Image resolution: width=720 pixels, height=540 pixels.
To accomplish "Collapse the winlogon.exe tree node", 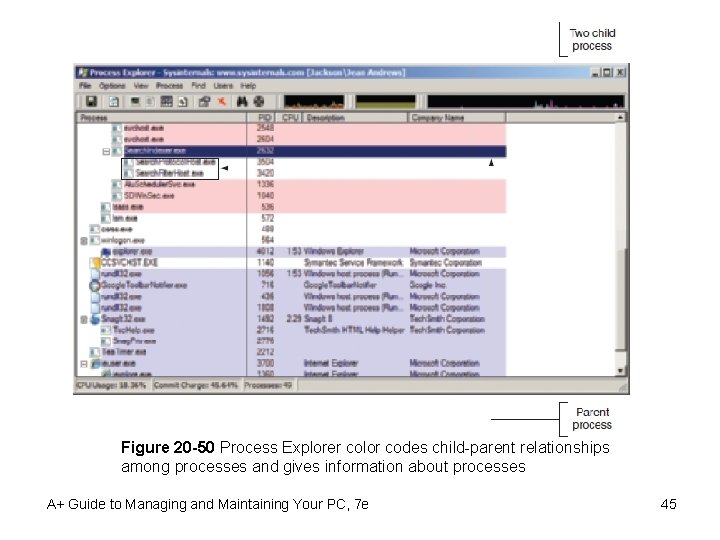I will pyautogui.click(x=84, y=241).
